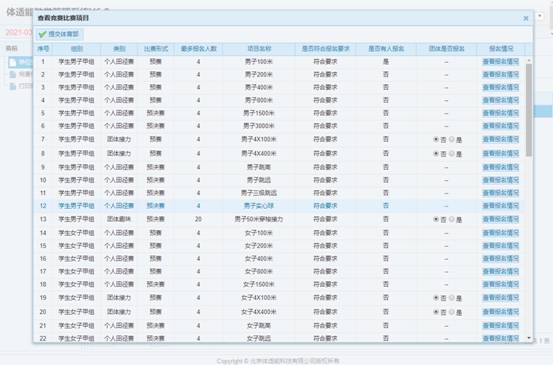Select 是 radio for 男子50米穿梭接力 row
Screen dimensions: 553x365
pos(452,219)
